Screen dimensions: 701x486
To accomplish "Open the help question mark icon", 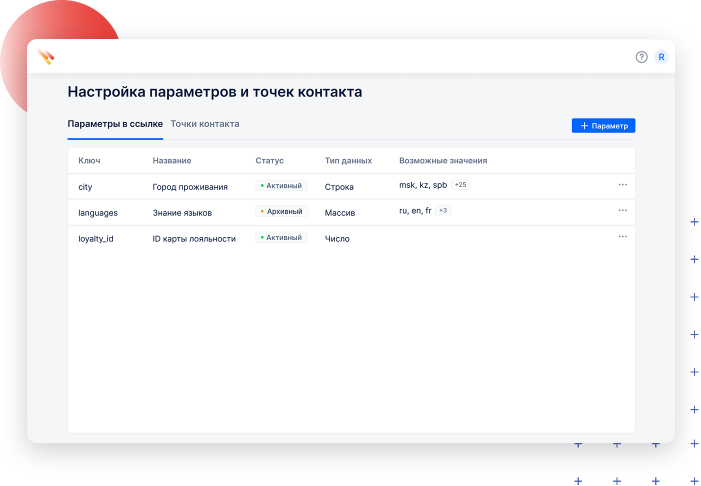I will click(x=642, y=57).
